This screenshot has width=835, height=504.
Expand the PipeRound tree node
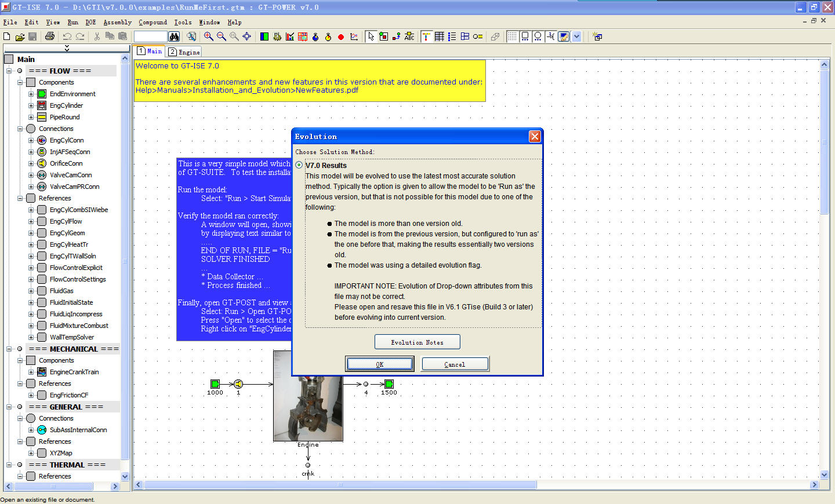coord(31,117)
